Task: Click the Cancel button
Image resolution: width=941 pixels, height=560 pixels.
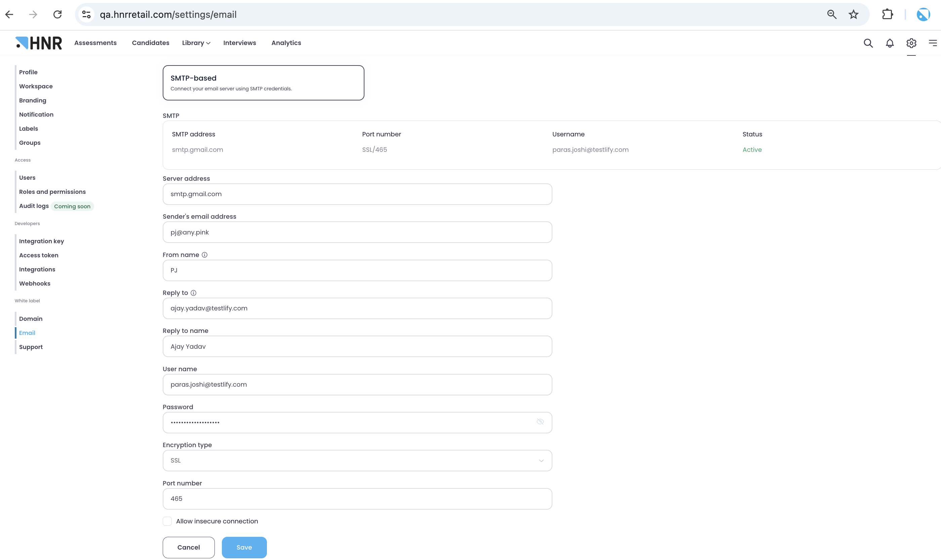Action: point(189,548)
